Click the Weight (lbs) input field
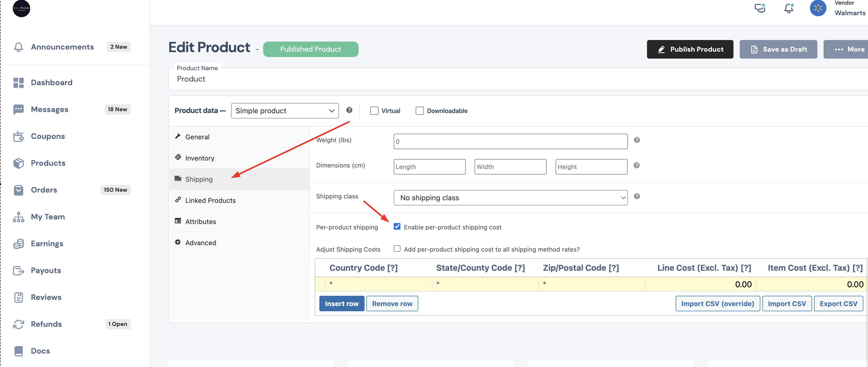The height and width of the screenshot is (367, 868). click(x=510, y=141)
